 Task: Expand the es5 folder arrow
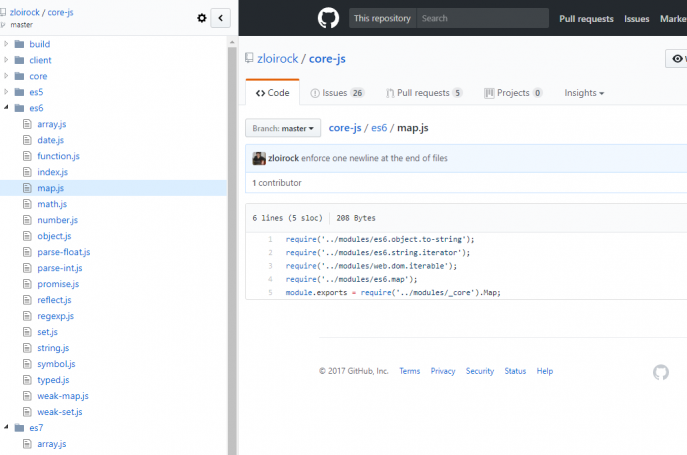point(6,92)
